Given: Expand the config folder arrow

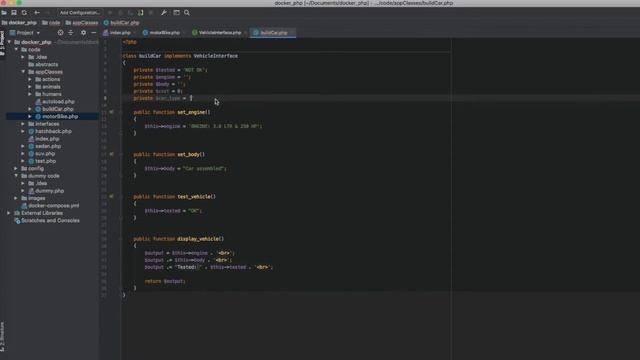Looking at the screenshot, I should tap(16, 168).
